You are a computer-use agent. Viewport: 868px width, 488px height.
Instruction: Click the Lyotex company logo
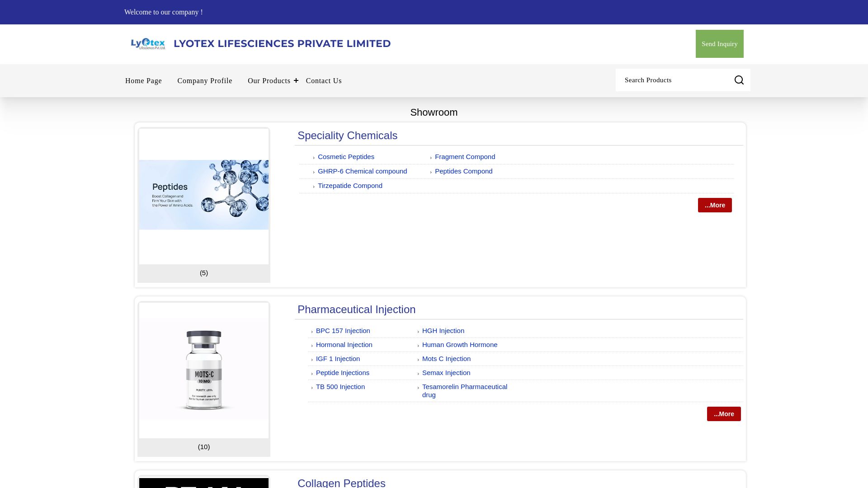coord(148,44)
